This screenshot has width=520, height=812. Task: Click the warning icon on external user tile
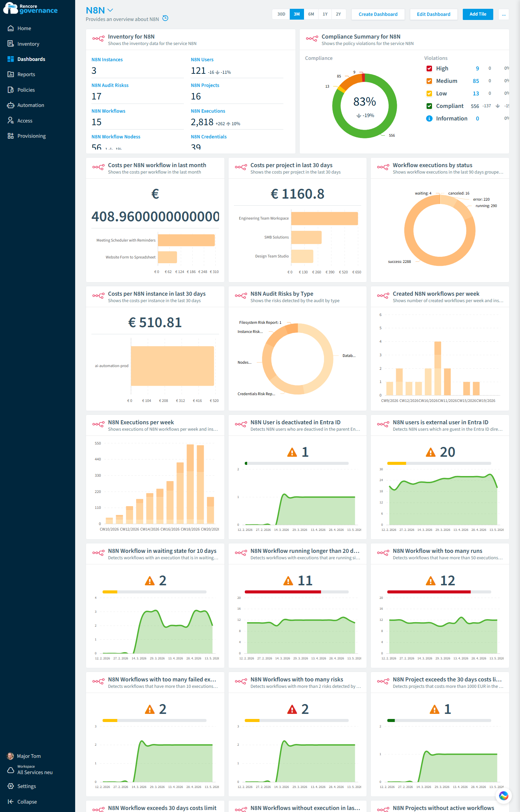point(430,452)
